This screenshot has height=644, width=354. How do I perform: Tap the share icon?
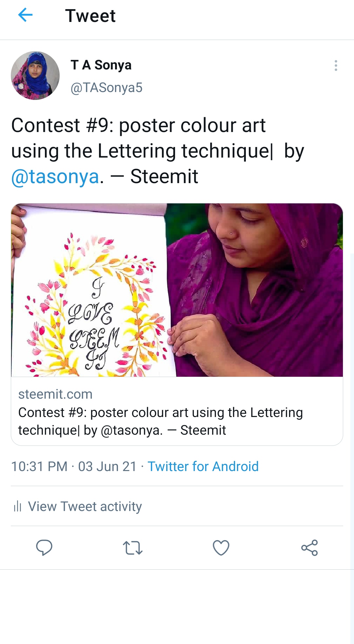coord(309,548)
